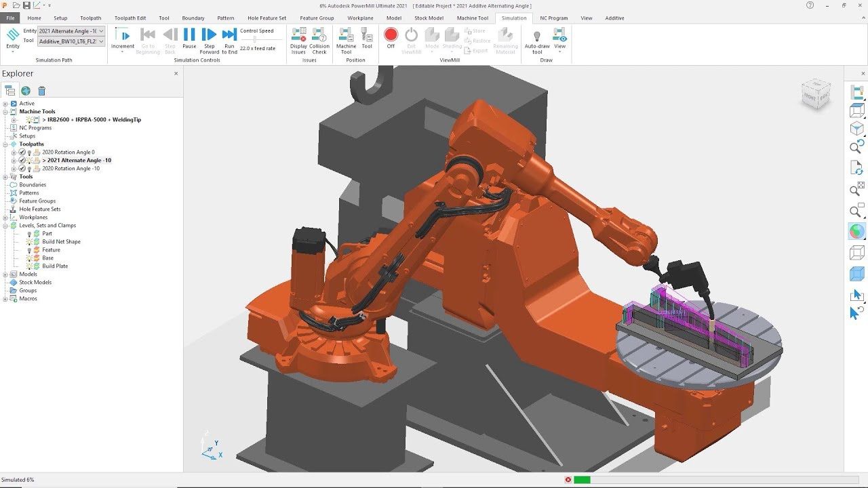Viewport: 868px width, 488px height.
Task: Run the Collision Check
Action: [x=319, y=40]
